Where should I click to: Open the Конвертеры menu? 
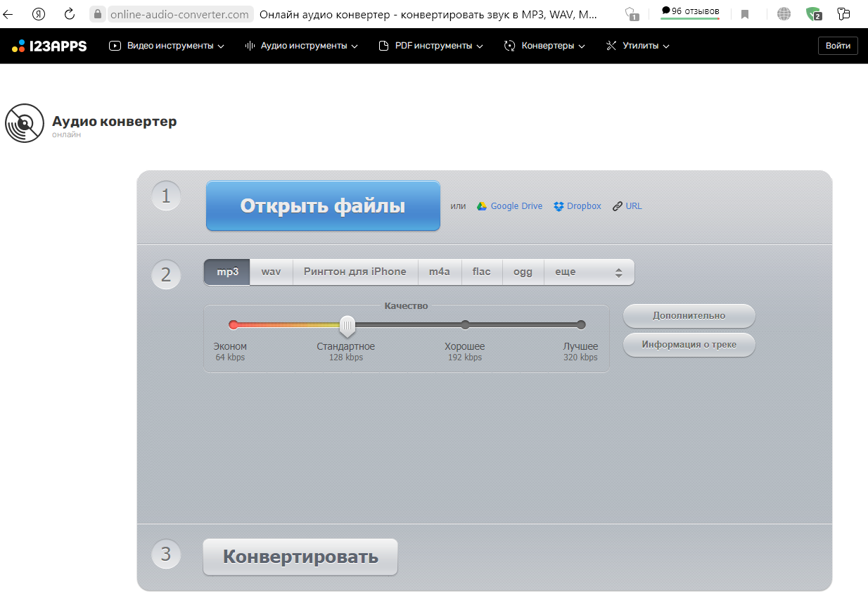tap(544, 45)
